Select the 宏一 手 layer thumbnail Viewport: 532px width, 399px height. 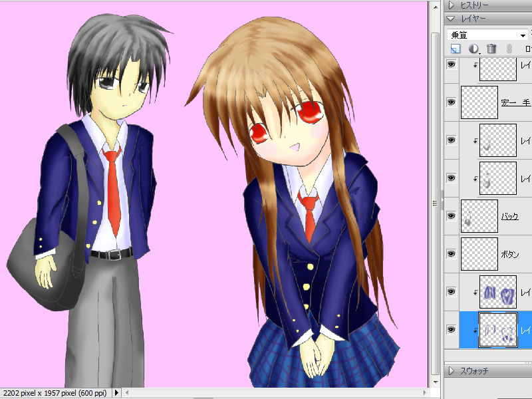point(479,102)
